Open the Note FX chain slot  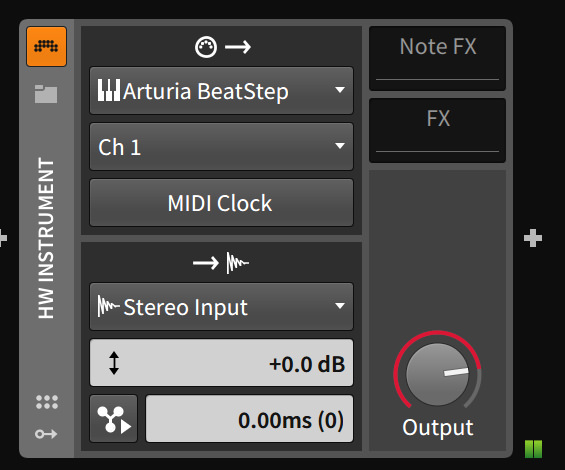tap(437, 58)
